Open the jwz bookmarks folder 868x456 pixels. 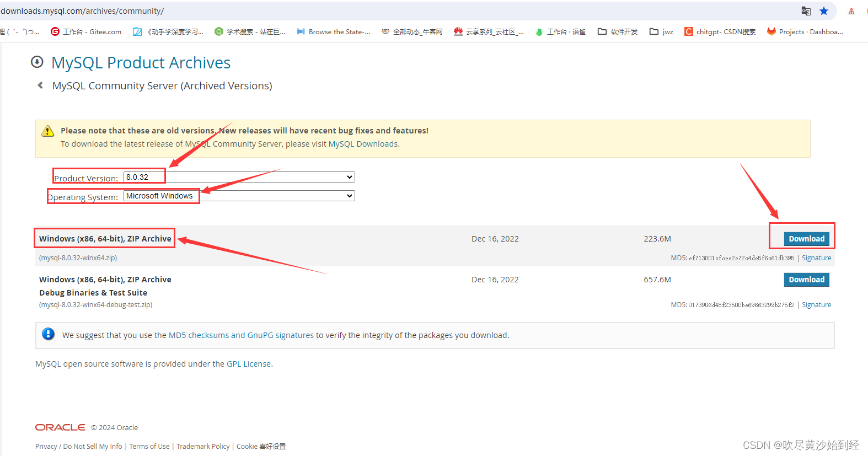pos(661,31)
